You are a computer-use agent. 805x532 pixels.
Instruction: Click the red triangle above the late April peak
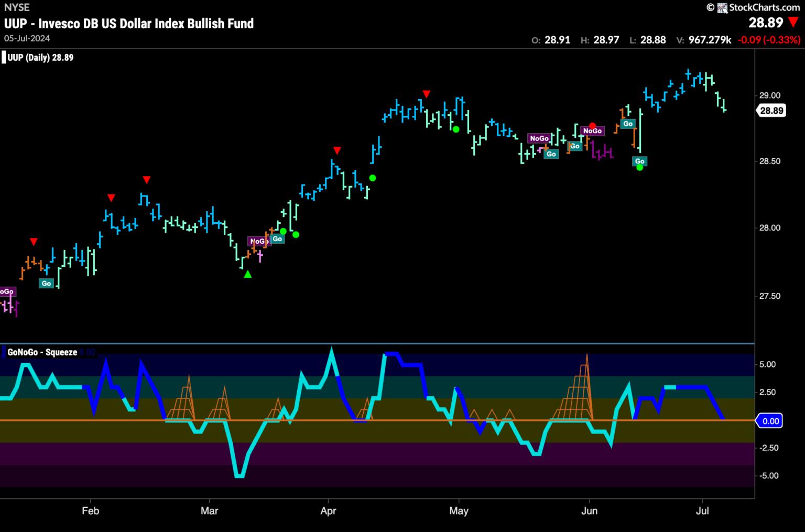(x=427, y=94)
